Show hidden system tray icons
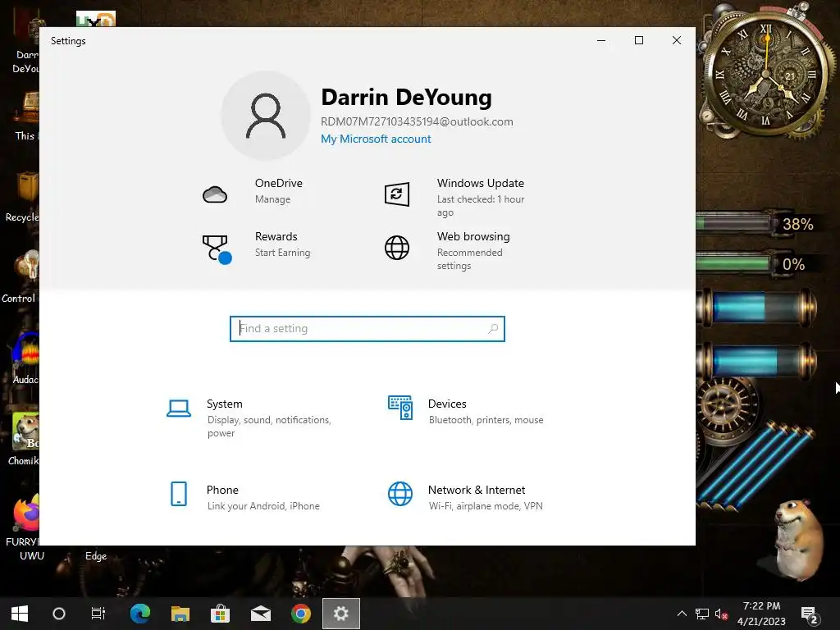 (x=682, y=614)
